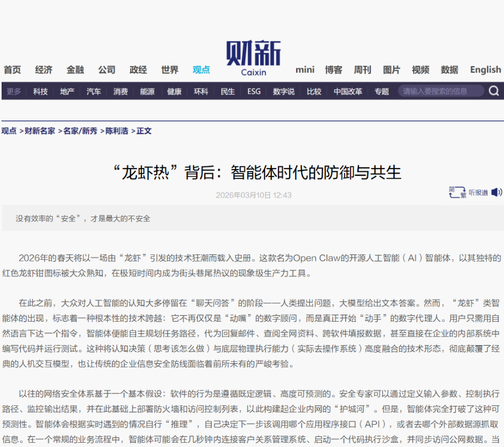
Task: Click the search magnifier icon
Action: pyautogui.click(x=494, y=91)
